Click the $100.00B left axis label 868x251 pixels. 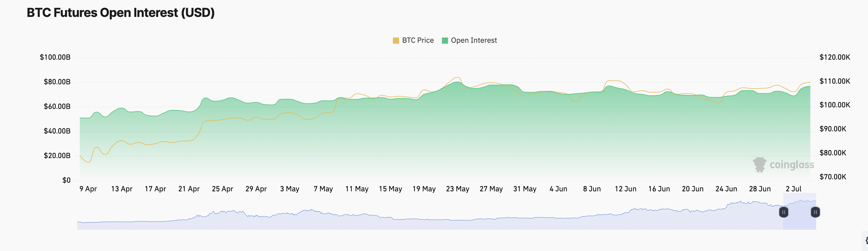coord(55,57)
